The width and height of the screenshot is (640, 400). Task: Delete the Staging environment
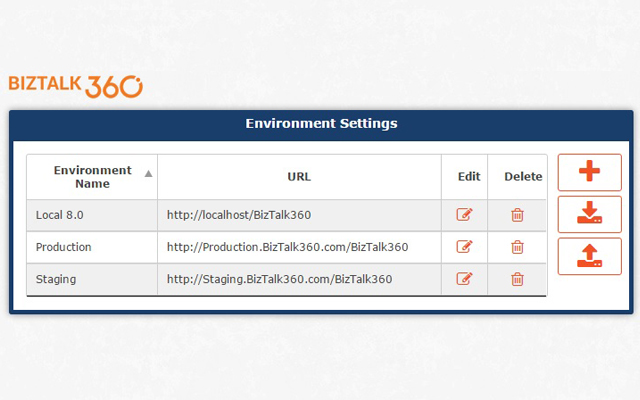coord(517,279)
